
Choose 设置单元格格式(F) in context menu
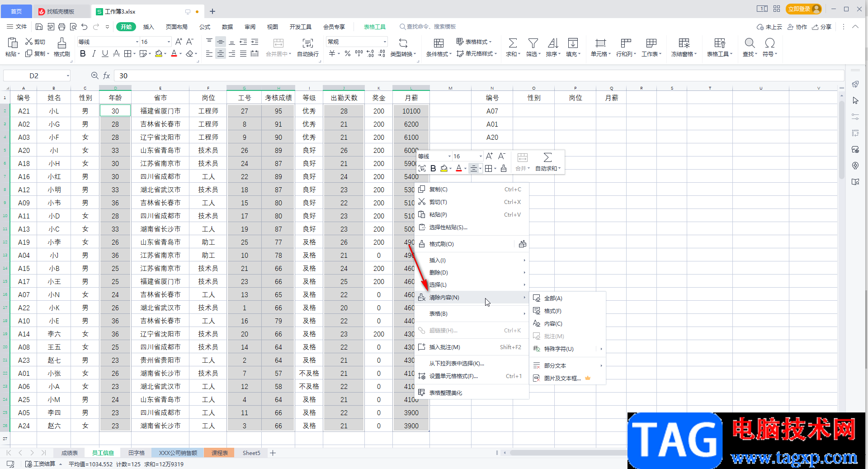(x=472, y=376)
